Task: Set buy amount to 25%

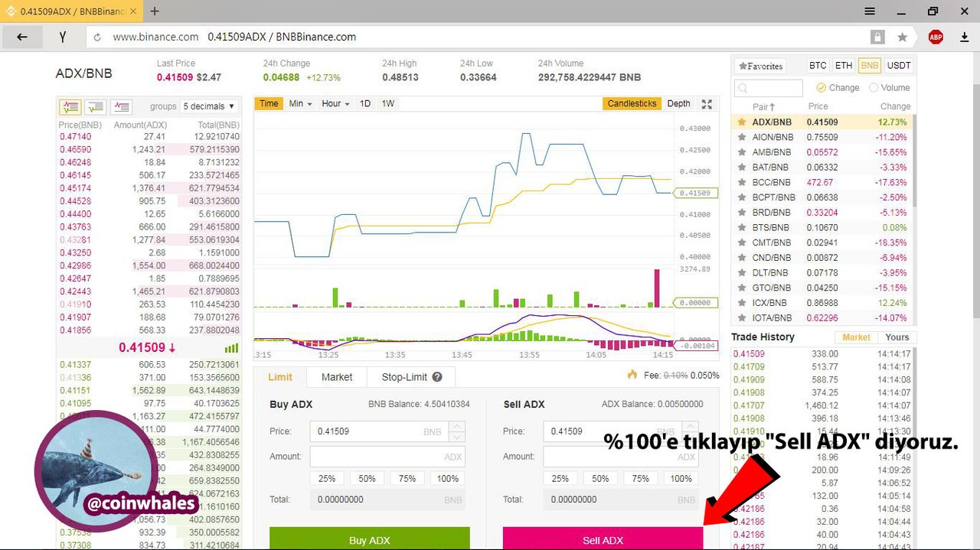Action: coord(327,479)
